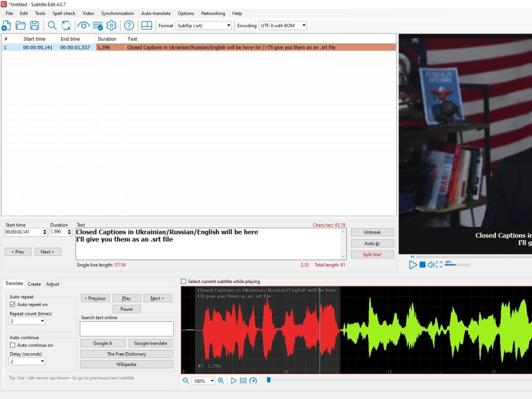Expand the Delay seconds dropdown
532x399 pixels.
27,361
